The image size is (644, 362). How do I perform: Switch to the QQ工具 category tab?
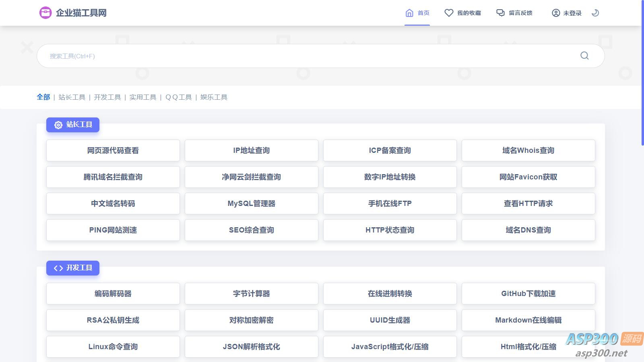[178, 97]
